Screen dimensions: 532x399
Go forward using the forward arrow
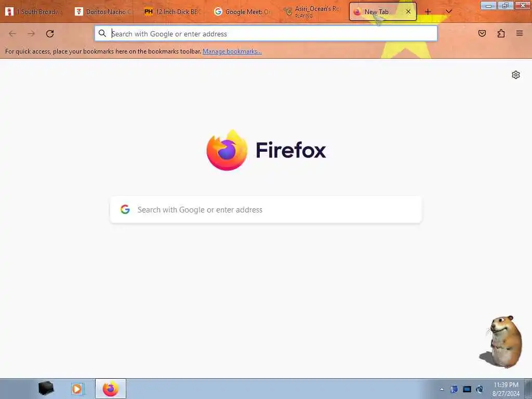click(x=31, y=34)
